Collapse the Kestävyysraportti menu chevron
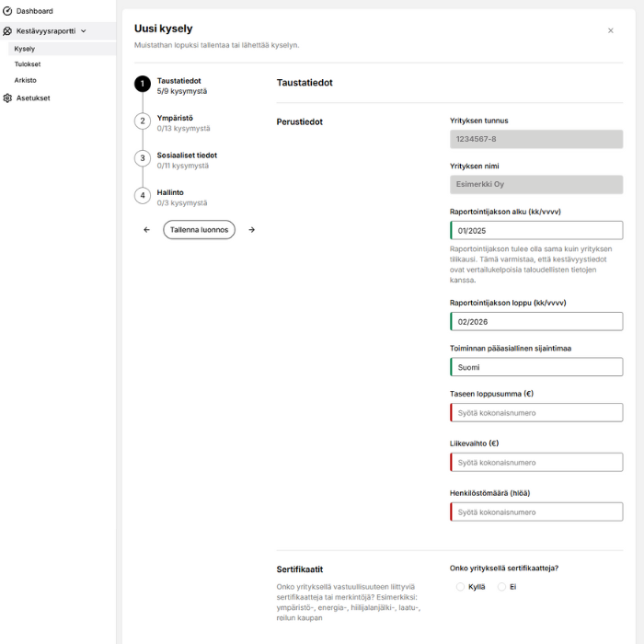This screenshot has height=644, width=644. 84,31
